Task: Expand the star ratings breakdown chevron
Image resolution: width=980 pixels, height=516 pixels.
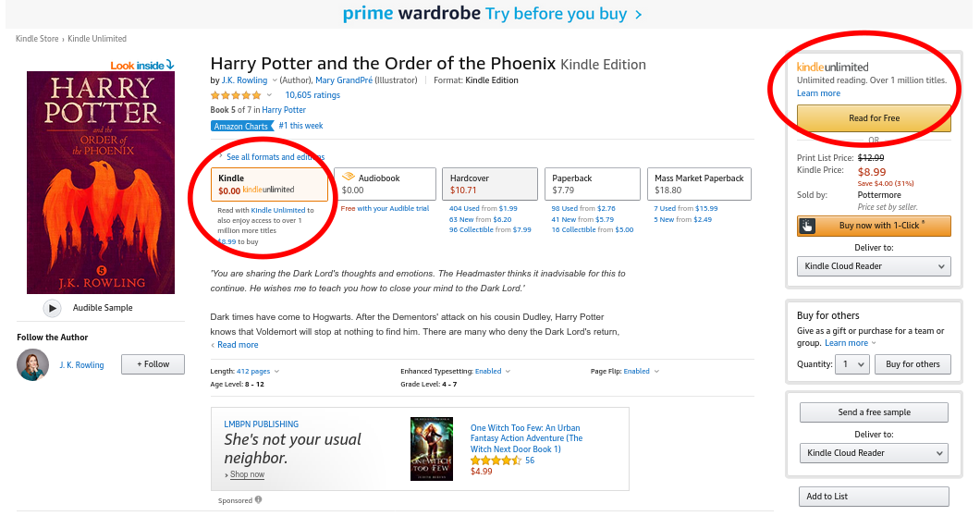Action: 270,95
